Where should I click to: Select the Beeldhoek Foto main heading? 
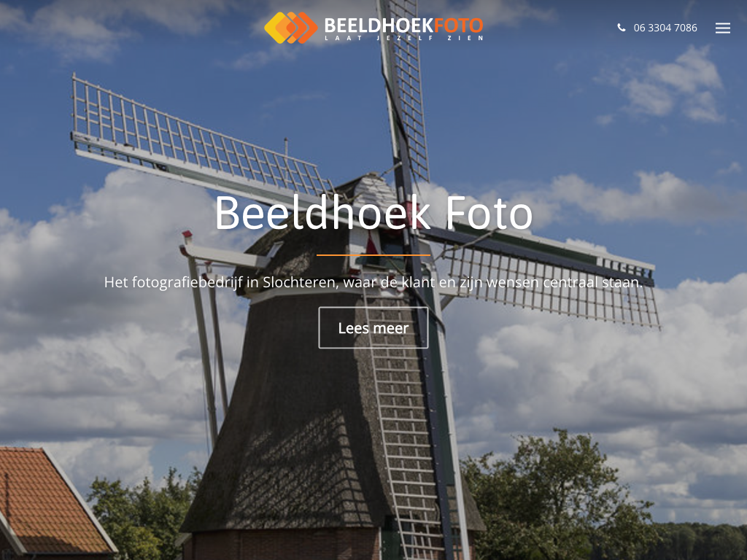point(373,213)
